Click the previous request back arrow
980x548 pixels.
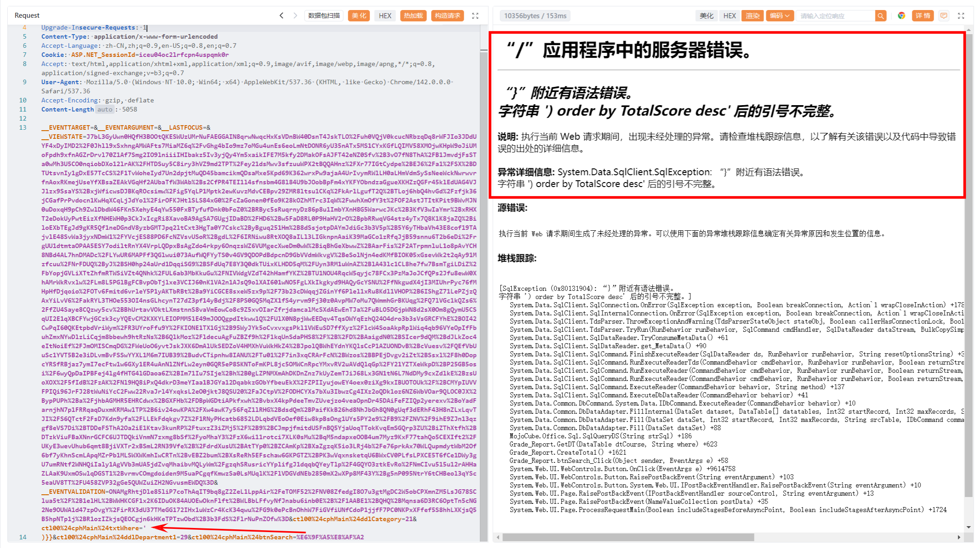coord(281,15)
